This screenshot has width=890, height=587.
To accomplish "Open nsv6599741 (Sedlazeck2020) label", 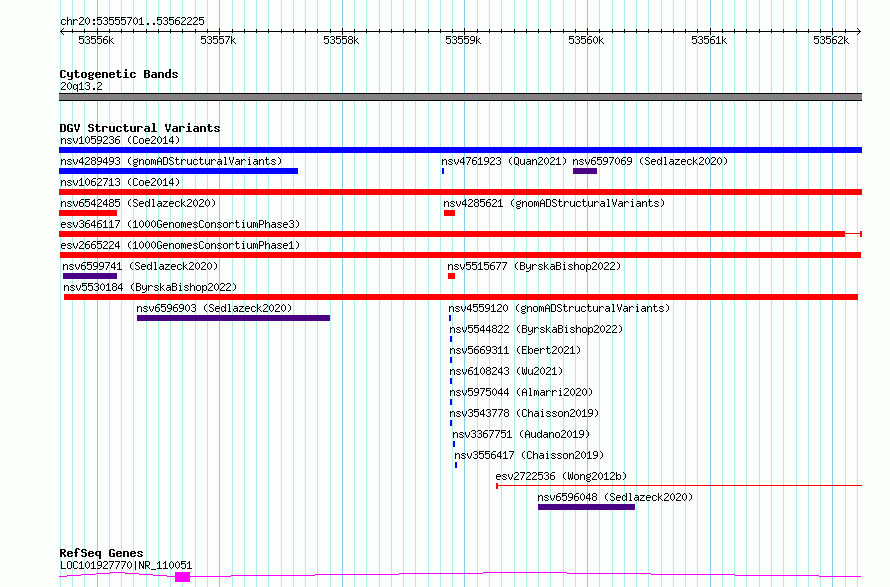I will (x=140, y=266).
